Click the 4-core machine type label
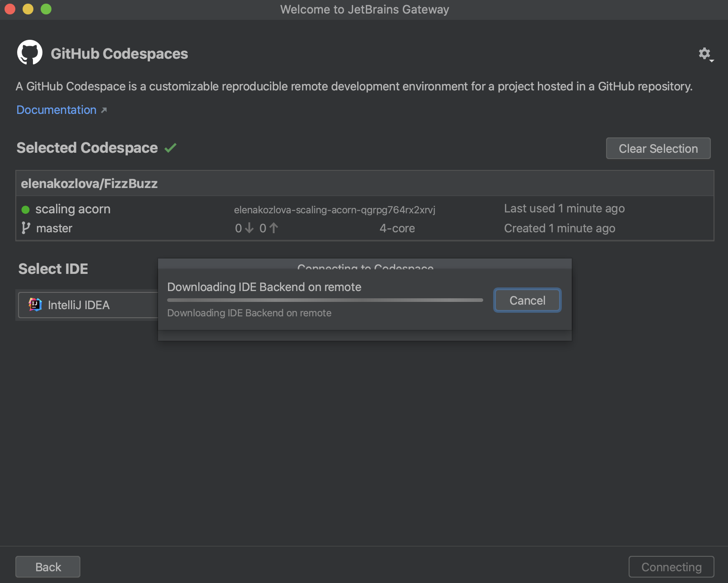 [397, 228]
